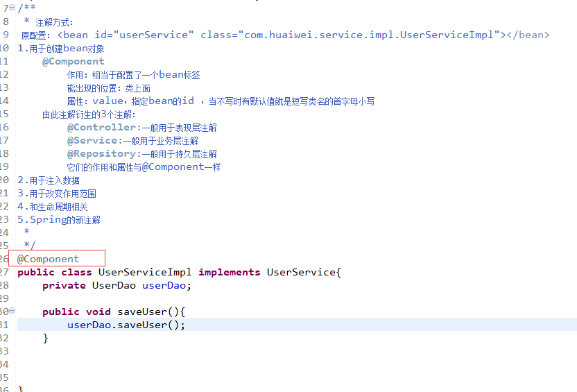The height and width of the screenshot is (392, 577).
Task: Click the UserService interface name after implements
Action: click(x=301, y=272)
